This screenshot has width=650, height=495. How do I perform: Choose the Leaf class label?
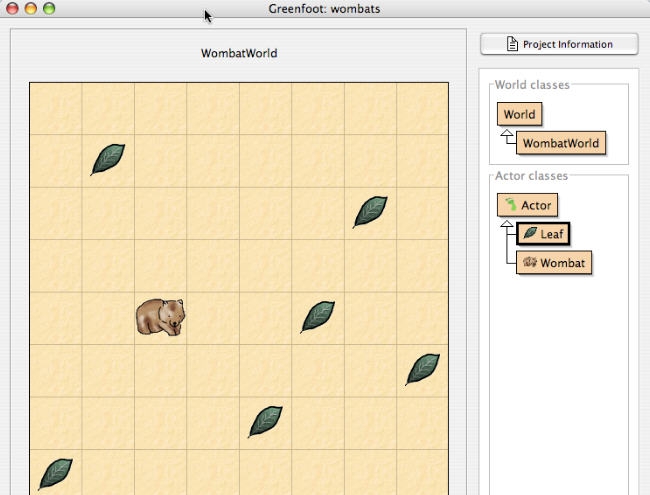(552, 234)
